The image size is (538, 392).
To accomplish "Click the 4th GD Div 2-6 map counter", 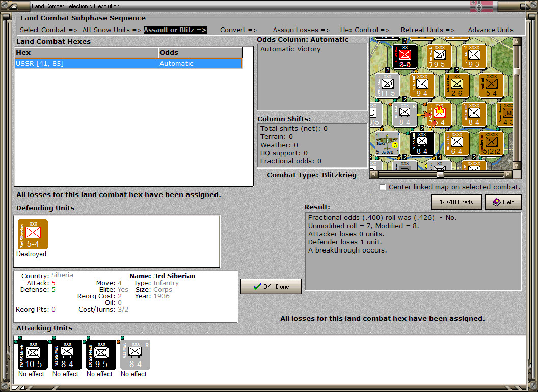I will [x=456, y=86].
